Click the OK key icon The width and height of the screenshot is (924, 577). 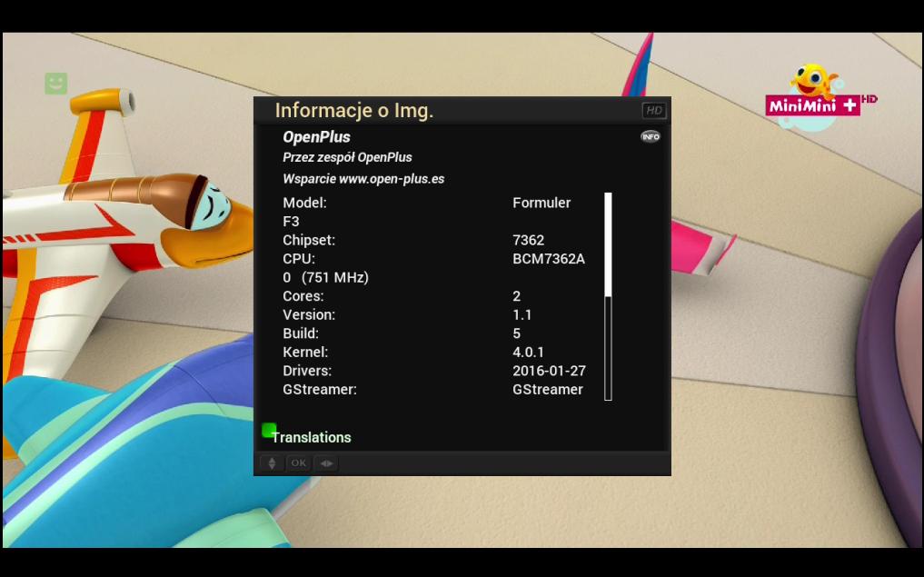click(x=298, y=463)
